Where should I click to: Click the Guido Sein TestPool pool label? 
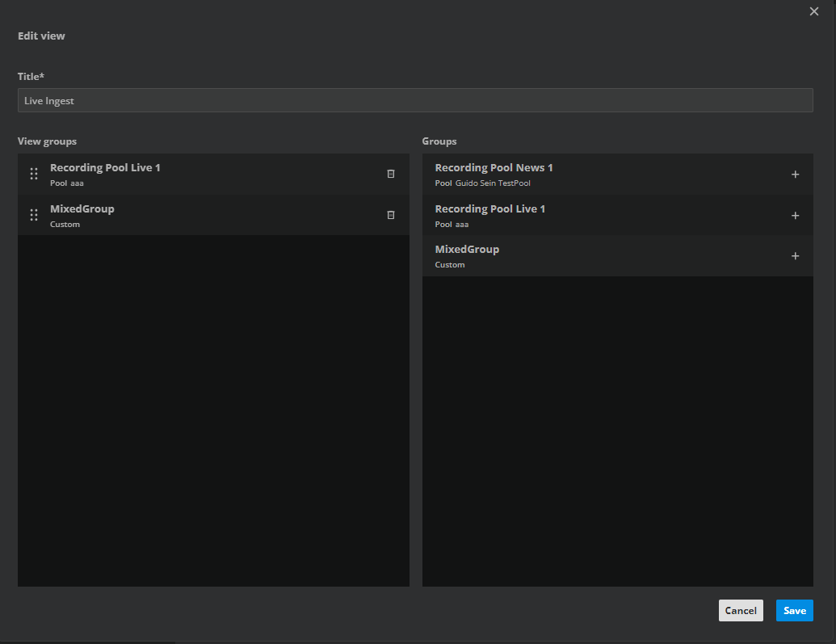(x=493, y=183)
